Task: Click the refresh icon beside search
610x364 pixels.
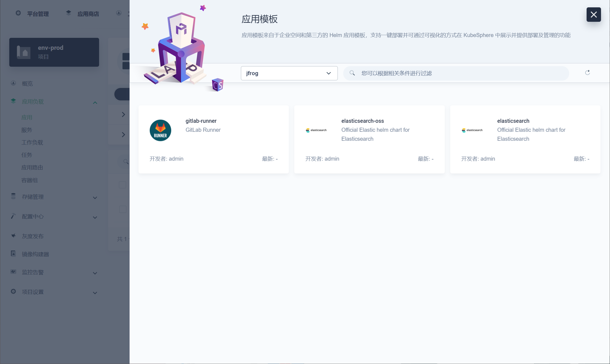Action: point(587,73)
